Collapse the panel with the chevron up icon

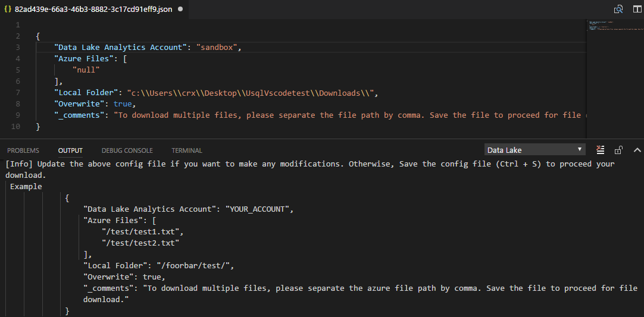coord(637,150)
